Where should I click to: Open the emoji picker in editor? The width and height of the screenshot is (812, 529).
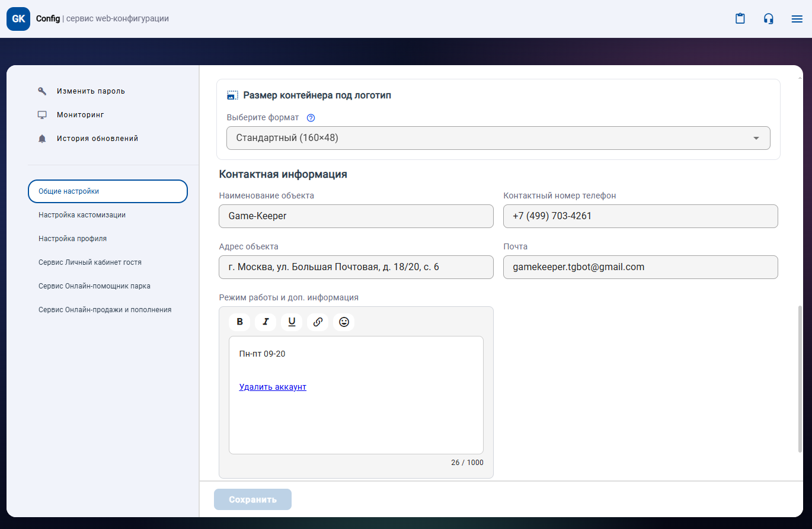point(344,322)
